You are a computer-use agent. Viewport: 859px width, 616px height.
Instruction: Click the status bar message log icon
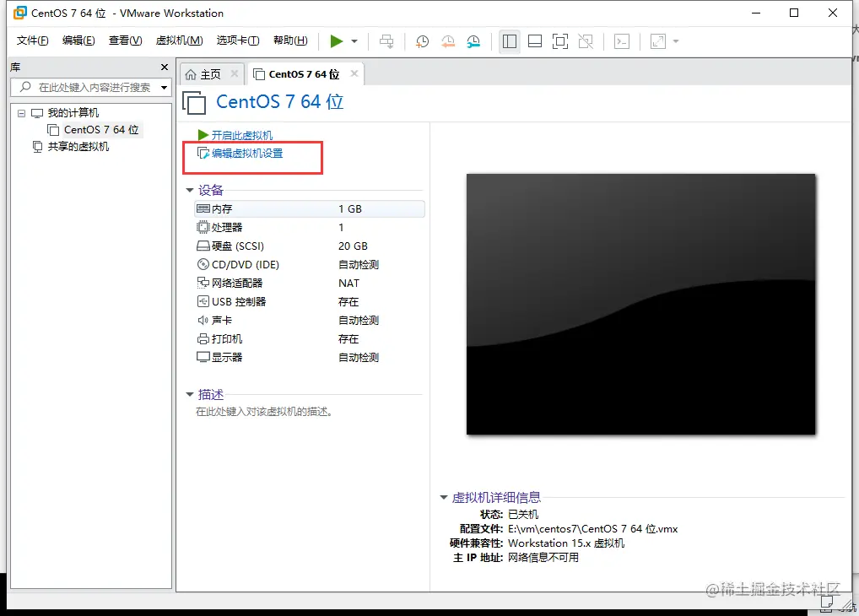click(x=826, y=602)
